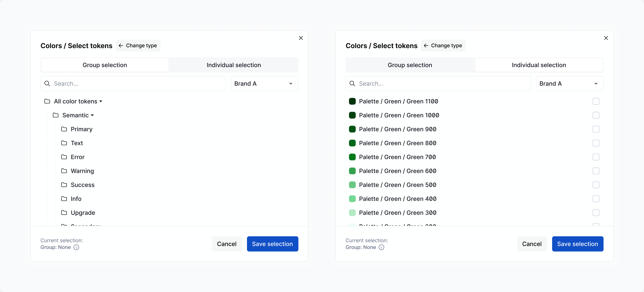Click the search magnifier in the left dialog
The width and height of the screenshot is (644, 292).
click(47, 83)
